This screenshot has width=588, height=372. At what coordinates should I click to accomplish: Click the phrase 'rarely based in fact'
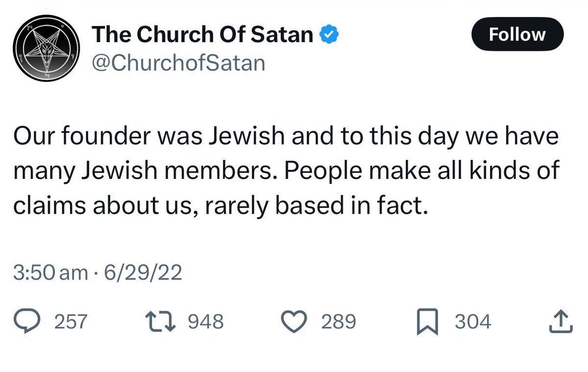coord(317,206)
